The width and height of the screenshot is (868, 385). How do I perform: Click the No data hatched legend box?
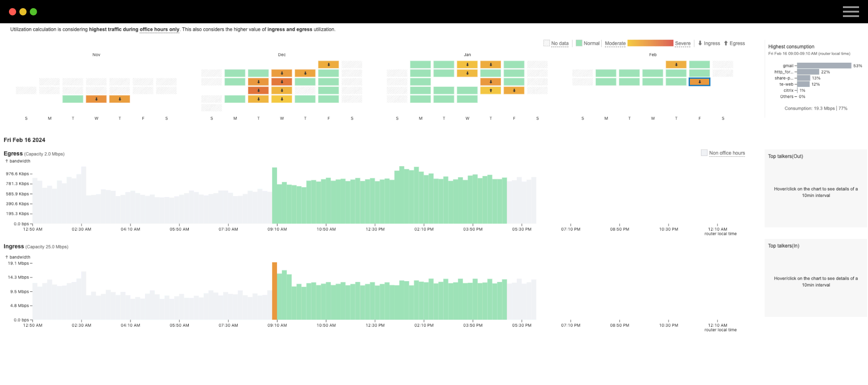[x=546, y=43]
